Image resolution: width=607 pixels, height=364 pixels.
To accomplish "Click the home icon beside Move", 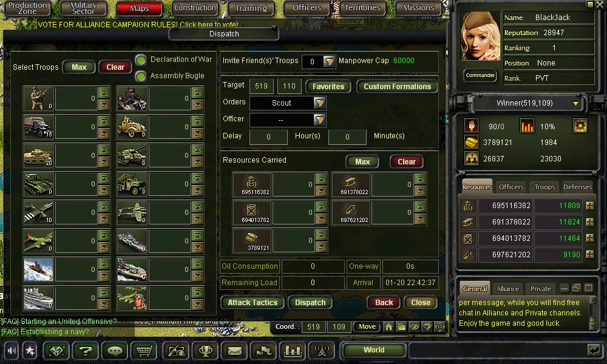I will pos(388,327).
